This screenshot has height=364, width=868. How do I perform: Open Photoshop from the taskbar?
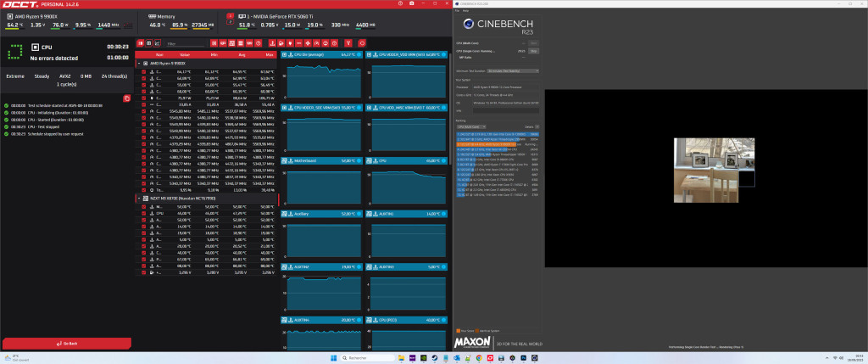523,358
